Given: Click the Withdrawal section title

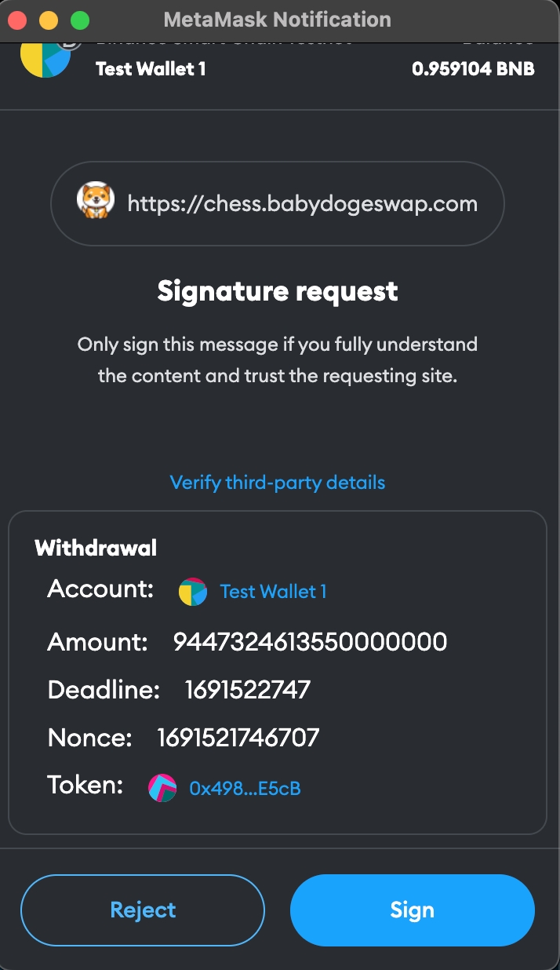Looking at the screenshot, I should point(96,548).
